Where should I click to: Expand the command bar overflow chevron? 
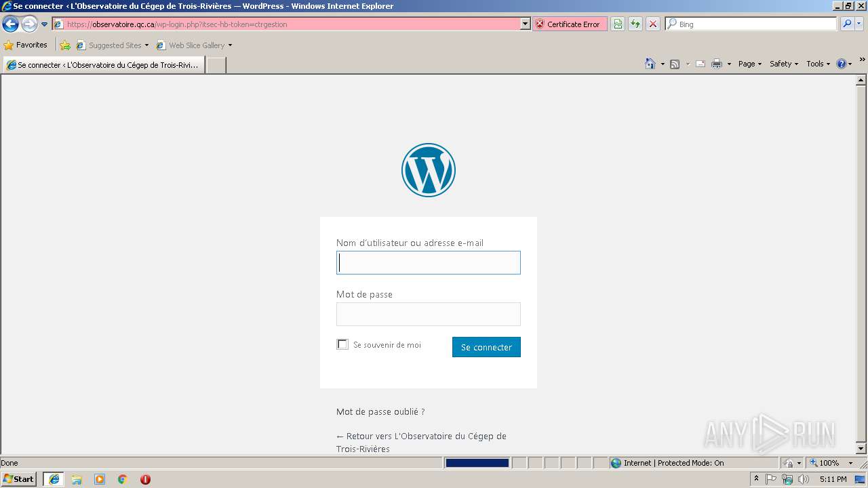point(862,60)
